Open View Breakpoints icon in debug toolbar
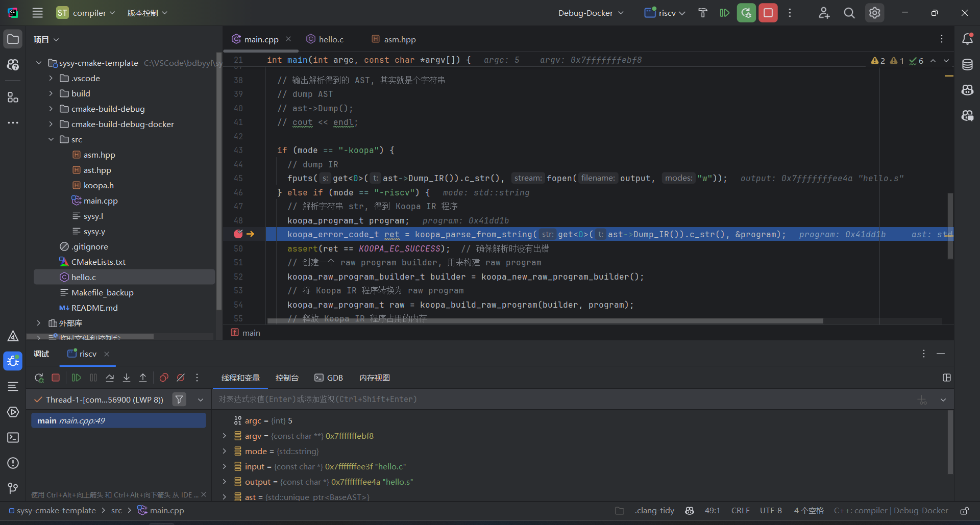 click(x=164, y=378)
